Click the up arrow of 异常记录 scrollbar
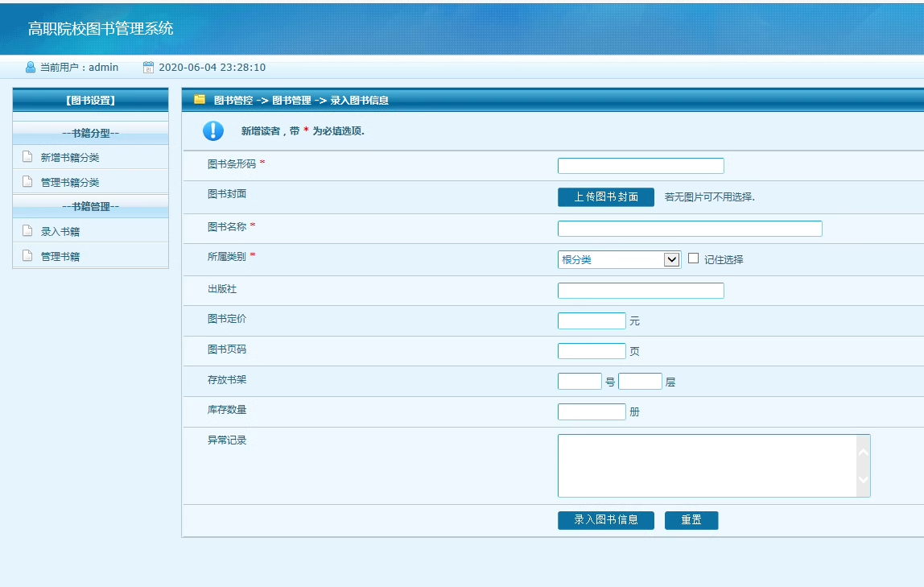The image size is (924, 587). pos(864,452)
